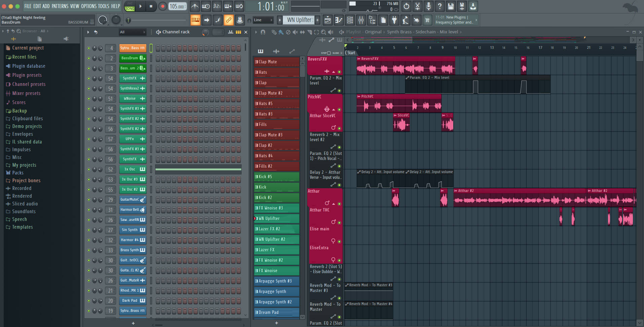
Task: Toggle mute on the Harmor Bell channel
Action: pos(89,210)
